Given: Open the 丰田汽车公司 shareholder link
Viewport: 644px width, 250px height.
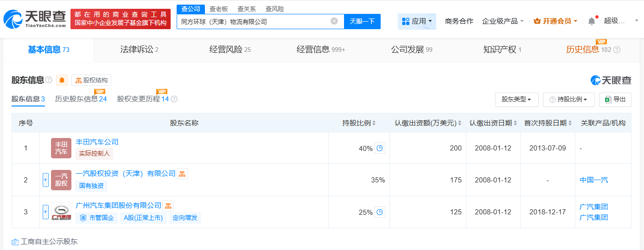Looking at the screenshot, I should coord(97,142).
